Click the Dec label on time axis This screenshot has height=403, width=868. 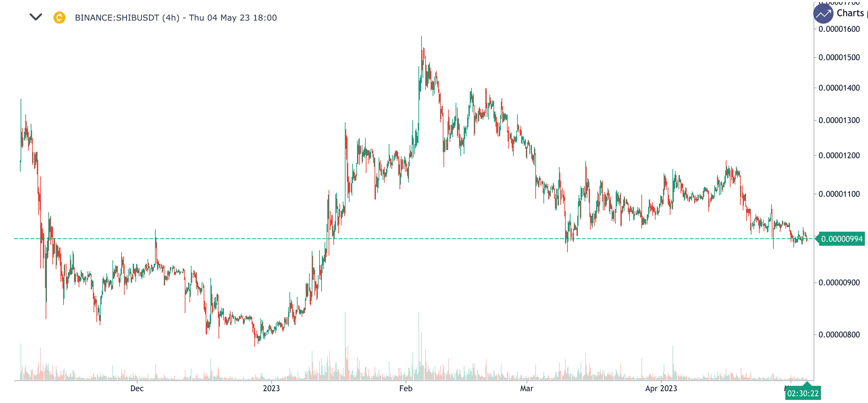coord(137,388)
